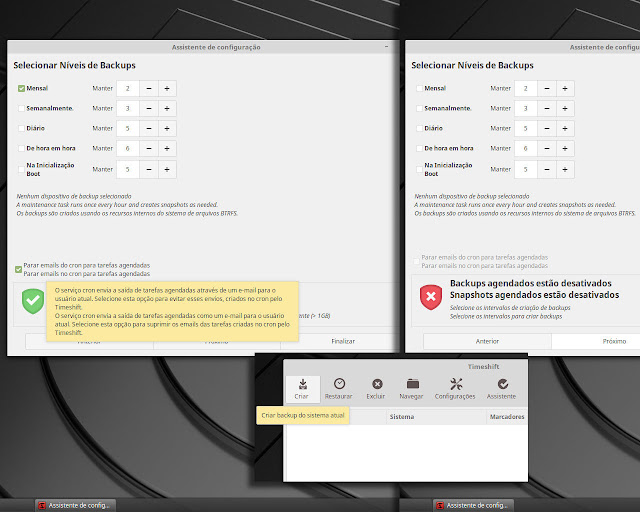Decrease Na Inicialização count, right window

click(547, 169)
